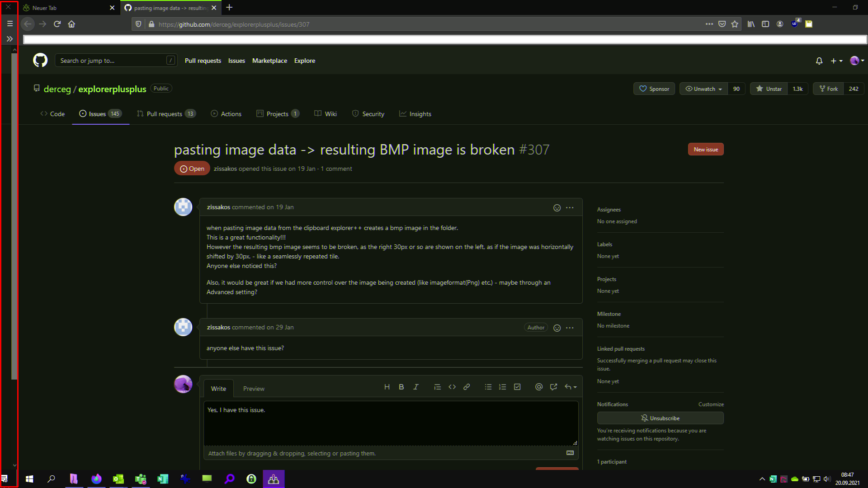The width and height of the screenshot is (868, 488).
Task: Add a link with the chain icon
Action: pyautogui.click(x=467, y=387)
